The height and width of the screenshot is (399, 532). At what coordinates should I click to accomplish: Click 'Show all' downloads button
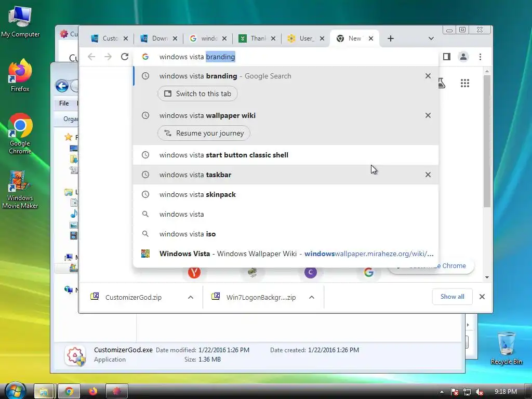click(452, 297)
